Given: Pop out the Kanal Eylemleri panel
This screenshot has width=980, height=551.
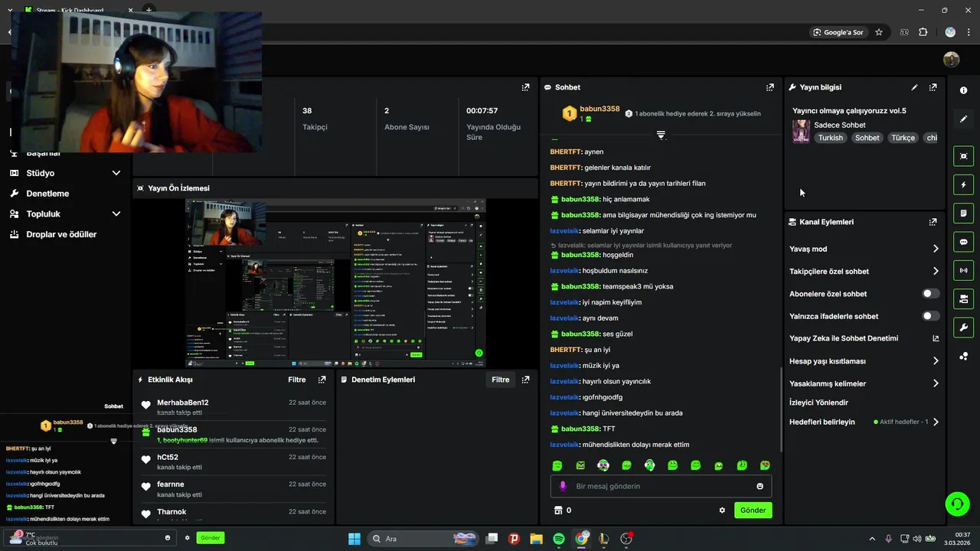Looking at the screenshot, I should pyautogui.click(x=933, y=222).
